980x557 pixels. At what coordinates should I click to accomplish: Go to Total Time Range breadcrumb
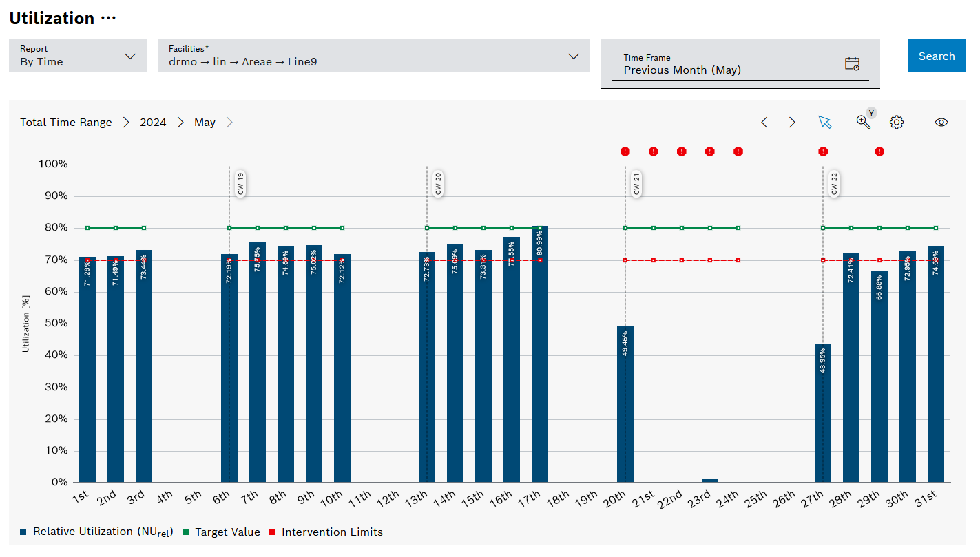click(65, 122)
